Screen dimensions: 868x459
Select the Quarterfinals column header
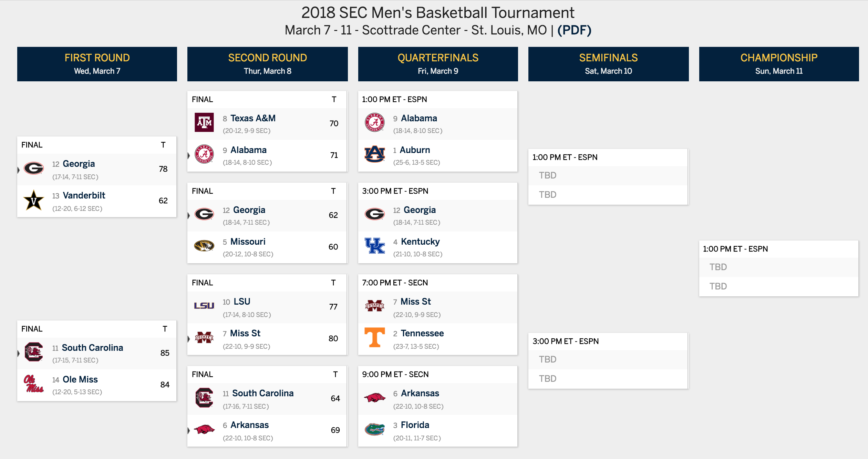(x=438, y=64)
